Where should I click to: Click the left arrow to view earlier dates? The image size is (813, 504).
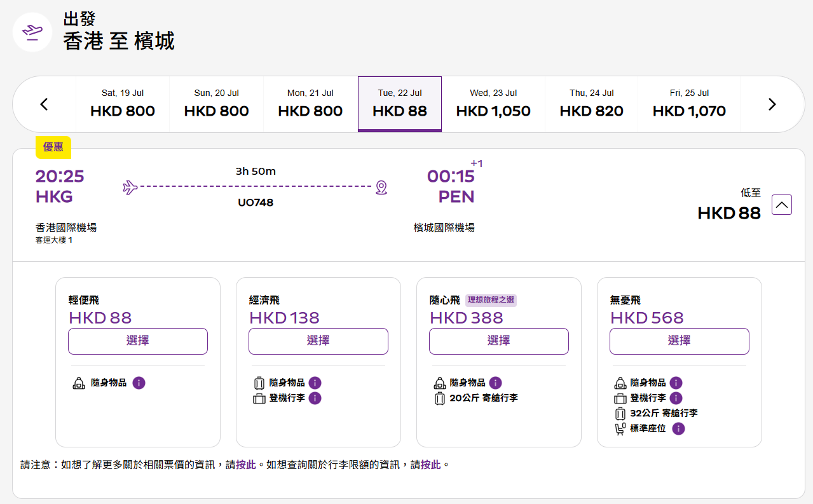[x=43, y=104]
